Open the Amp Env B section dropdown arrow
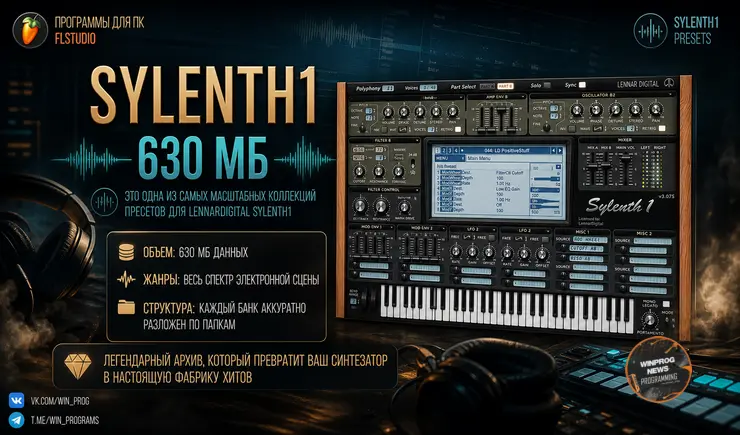740x435 pixels. (x=522, y=96)
